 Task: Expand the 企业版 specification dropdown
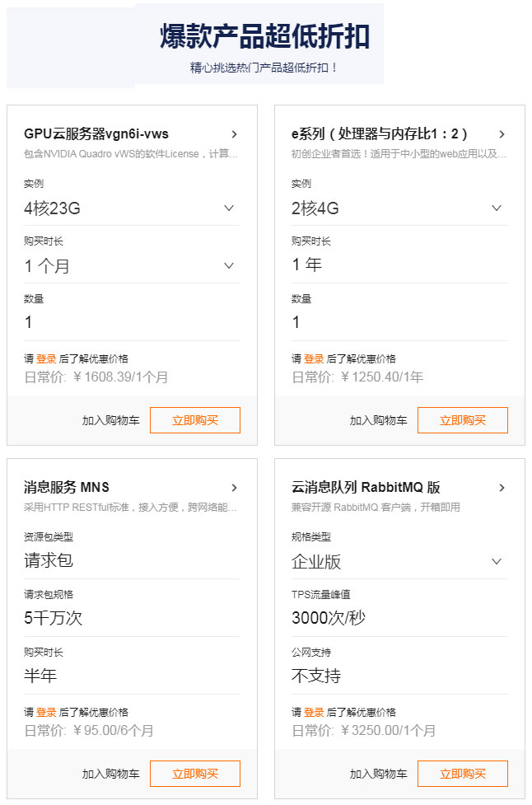click(399, 562)
